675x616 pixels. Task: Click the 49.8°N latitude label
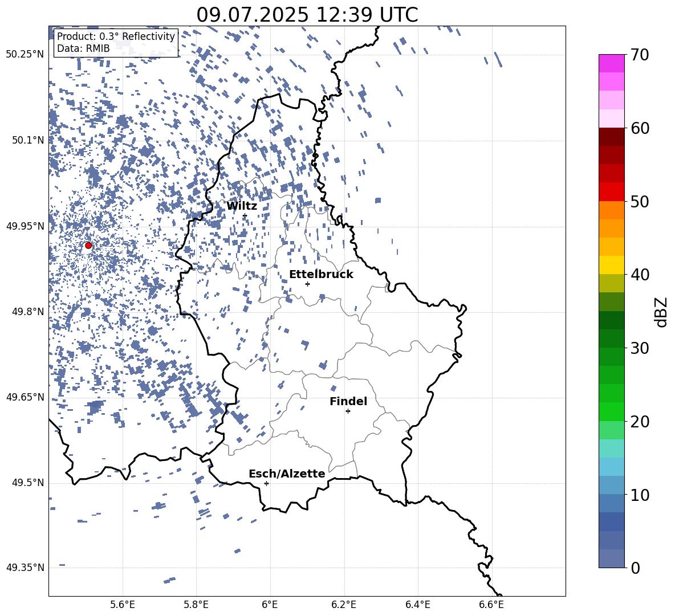click(x=28, y=312)
